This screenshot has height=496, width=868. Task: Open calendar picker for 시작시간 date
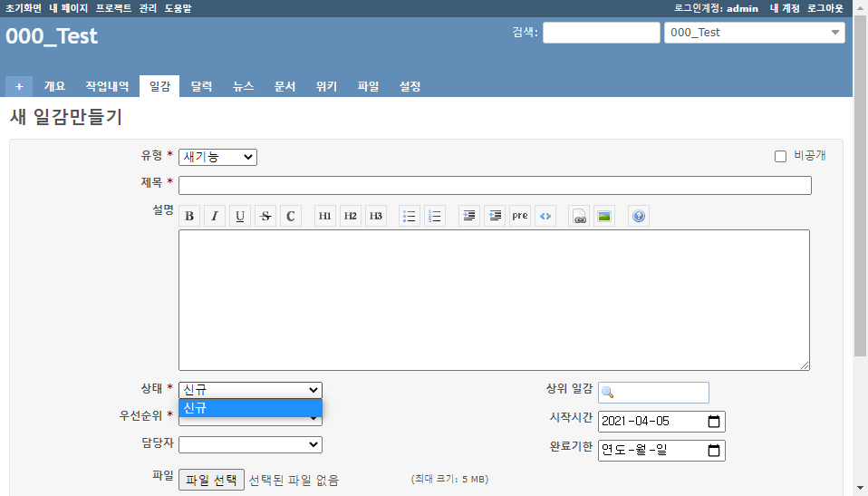pyautogui.click(x=714, y=421)
